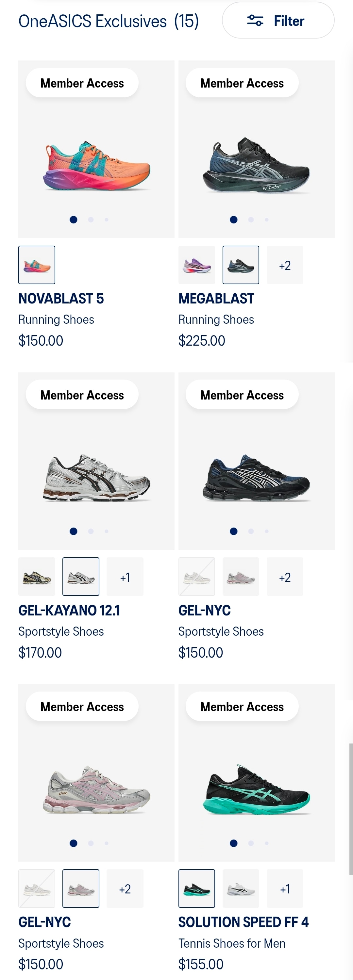Open the navy GEL-NYC shoe product image

[256, 478]
